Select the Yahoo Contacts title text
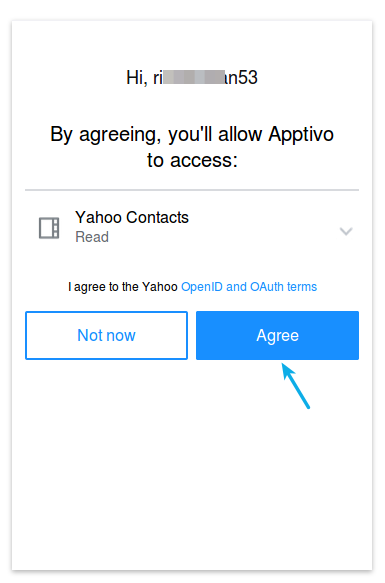 point(132,217)
